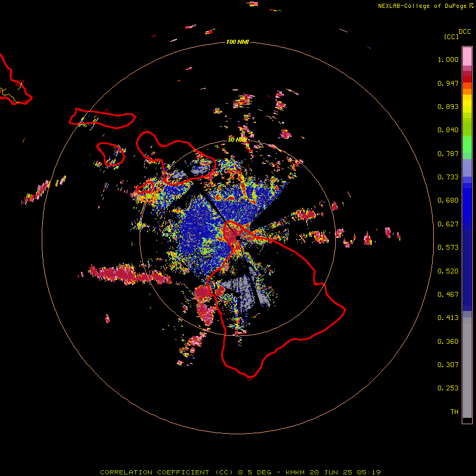The image size is (476, 476).
Task: Select the 0.733 scale value
Action: click(x=448, y=177)
